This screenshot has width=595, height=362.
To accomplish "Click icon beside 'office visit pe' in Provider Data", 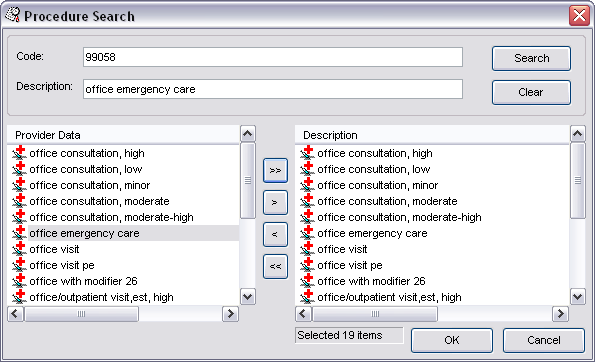I will (x=19, y=264).
